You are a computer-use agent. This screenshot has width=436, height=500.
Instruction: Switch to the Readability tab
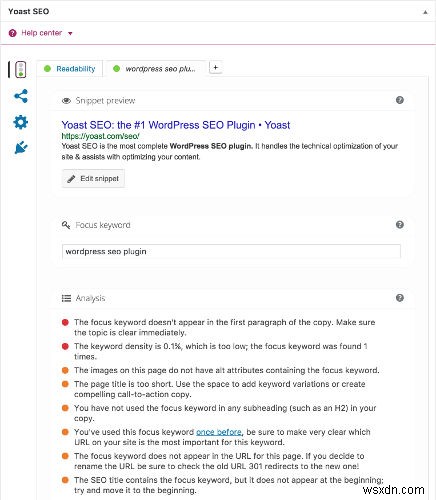70,69
